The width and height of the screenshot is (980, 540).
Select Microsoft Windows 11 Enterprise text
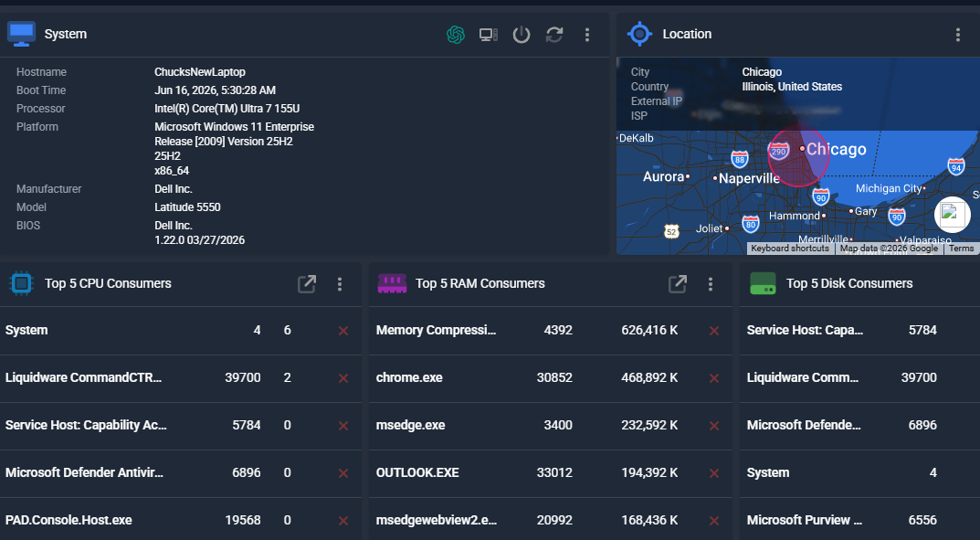click(x=235, y=126)
